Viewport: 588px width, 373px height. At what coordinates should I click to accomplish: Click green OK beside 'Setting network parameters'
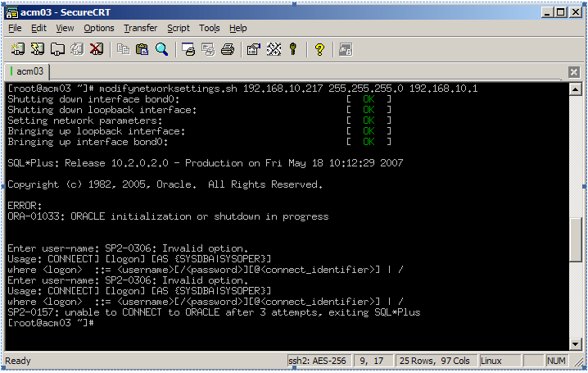pyautogui.click(x=369, y=121)
